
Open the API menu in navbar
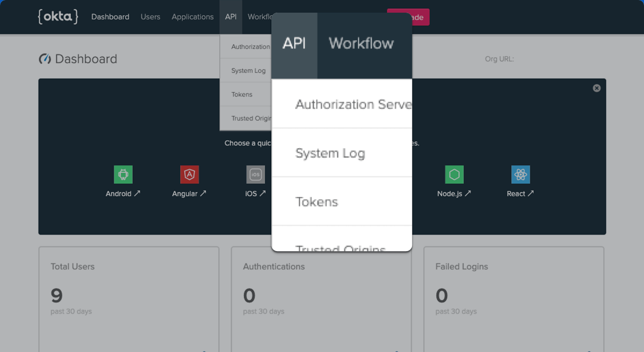tap(231, 17)
